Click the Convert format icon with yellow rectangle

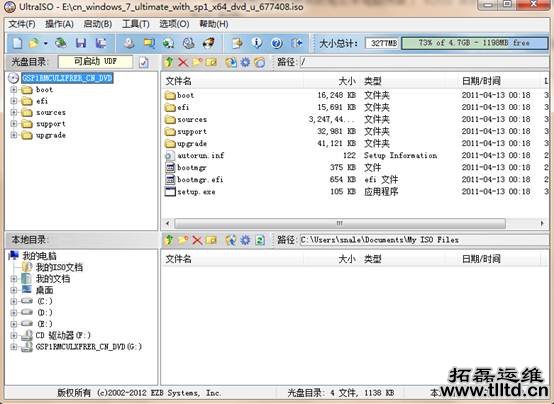149,43
